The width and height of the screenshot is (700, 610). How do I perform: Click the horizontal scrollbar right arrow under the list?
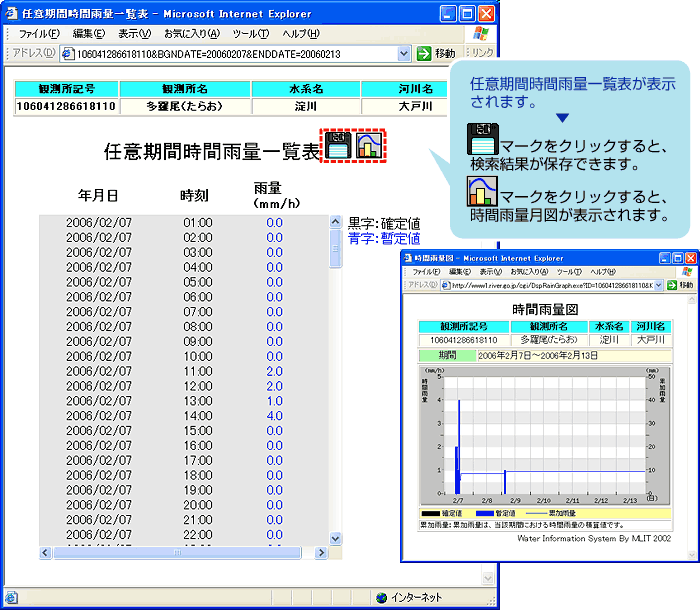pos(322,552)
